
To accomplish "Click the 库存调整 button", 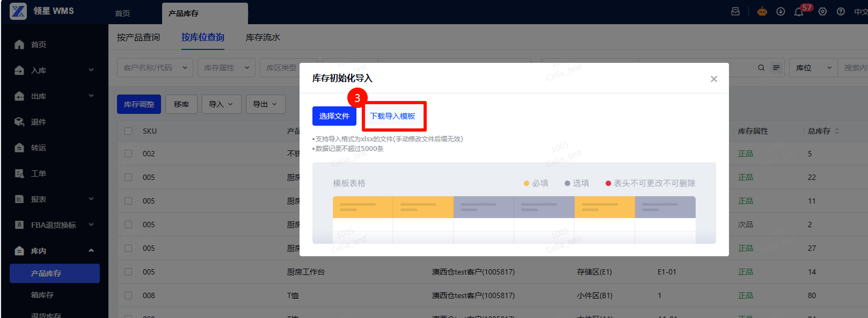I will click(139, 104).
